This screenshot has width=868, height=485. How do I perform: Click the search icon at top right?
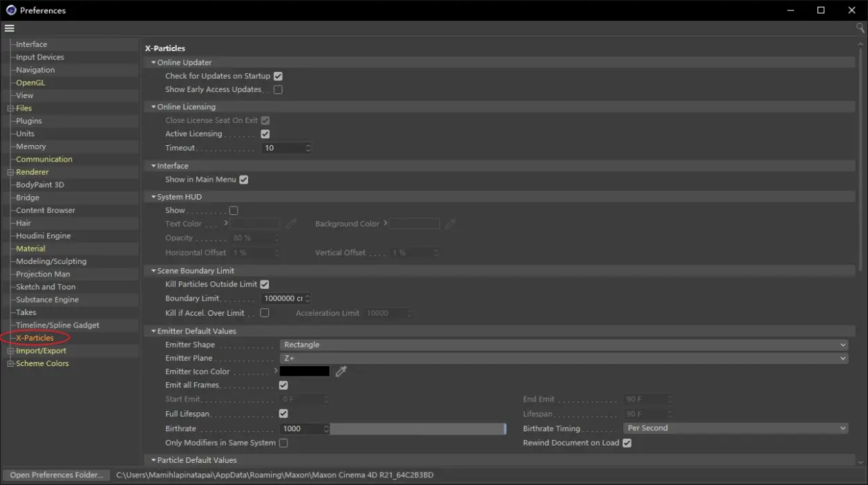(859, 28)
